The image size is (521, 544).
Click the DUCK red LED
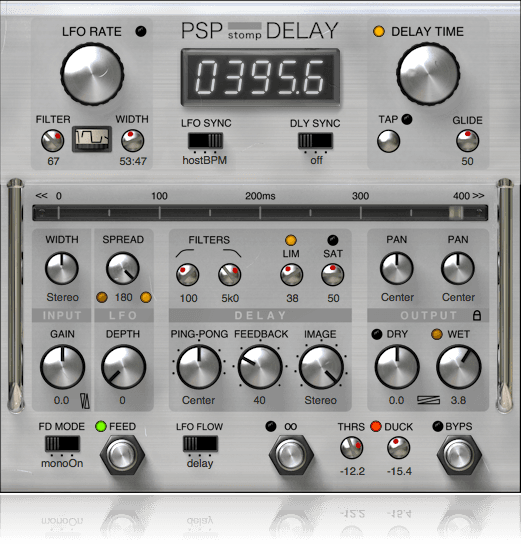click(x=376, y=426)
